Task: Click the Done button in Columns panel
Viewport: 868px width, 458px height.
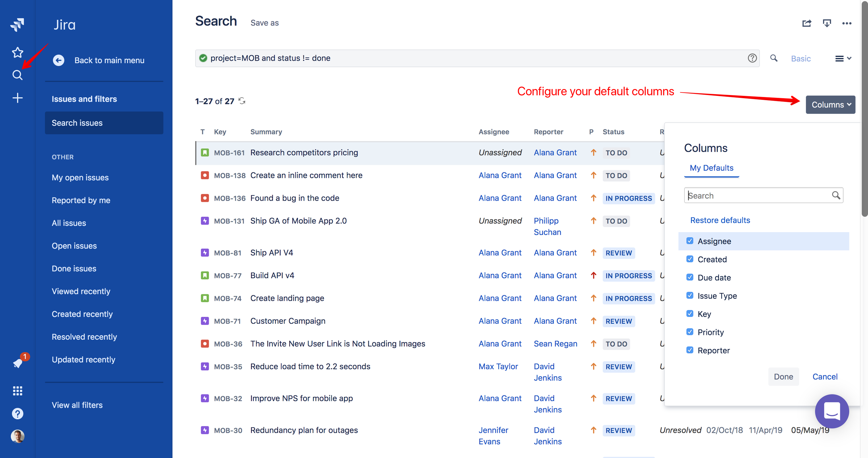Action: tap(784, 376)
